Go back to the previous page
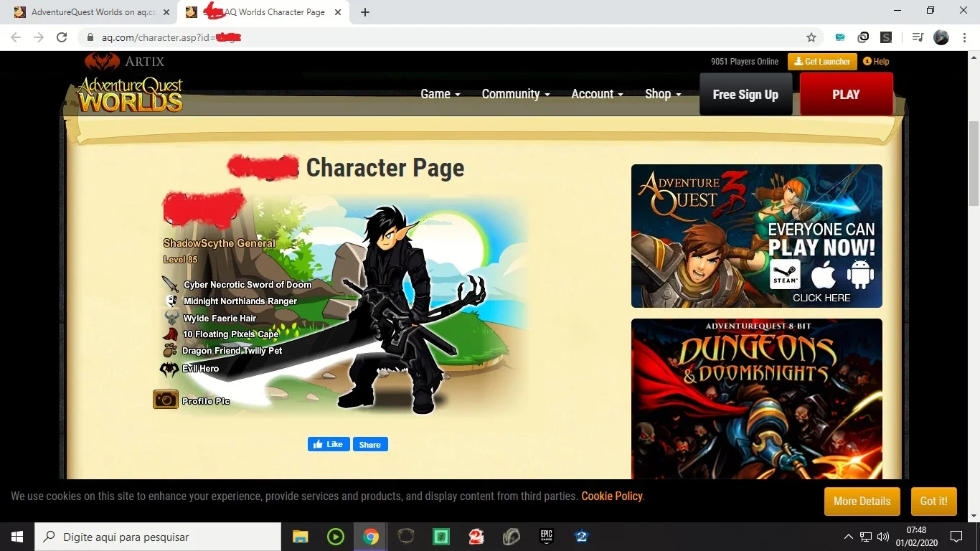The height and width of the screenshot is (551, 980). click(x=16, y=37)
